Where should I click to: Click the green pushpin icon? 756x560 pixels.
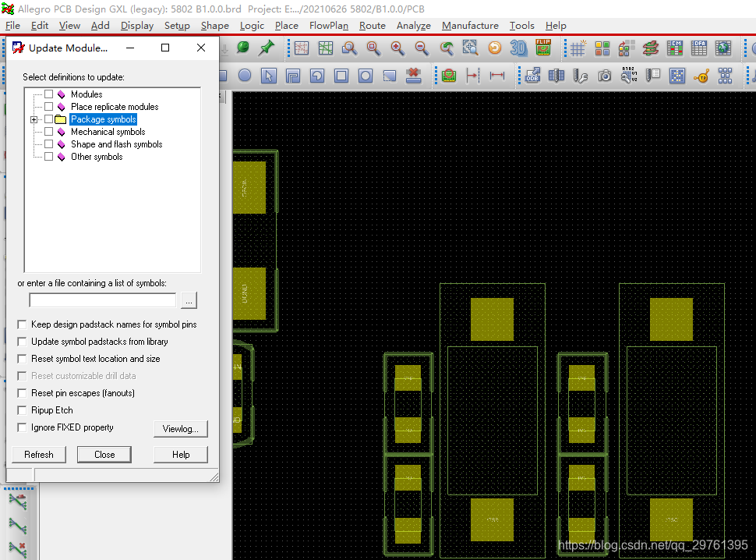click(267, 48)
